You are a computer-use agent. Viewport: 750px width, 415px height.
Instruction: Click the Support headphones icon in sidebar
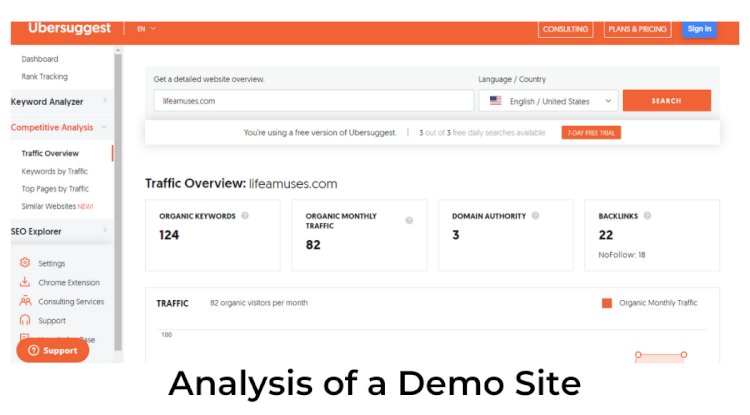[x=25, y=320]
